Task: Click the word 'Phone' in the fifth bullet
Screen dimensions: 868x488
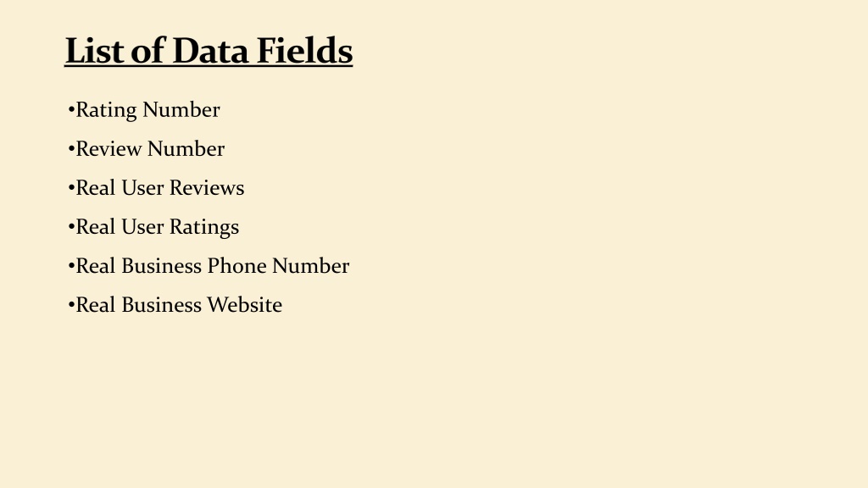Action: point(236,266)
